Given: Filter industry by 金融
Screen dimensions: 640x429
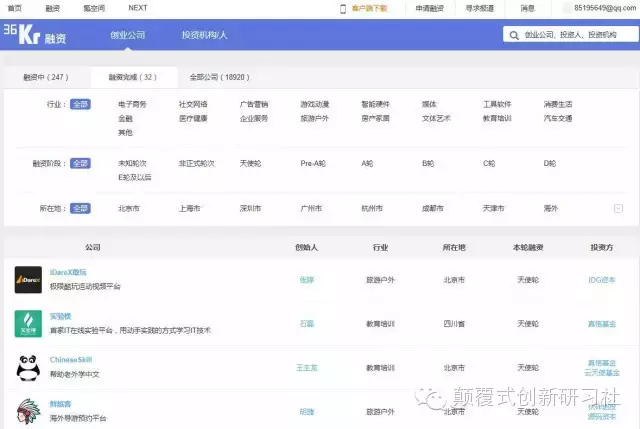Looking at the screenshot, I should 125,118.
